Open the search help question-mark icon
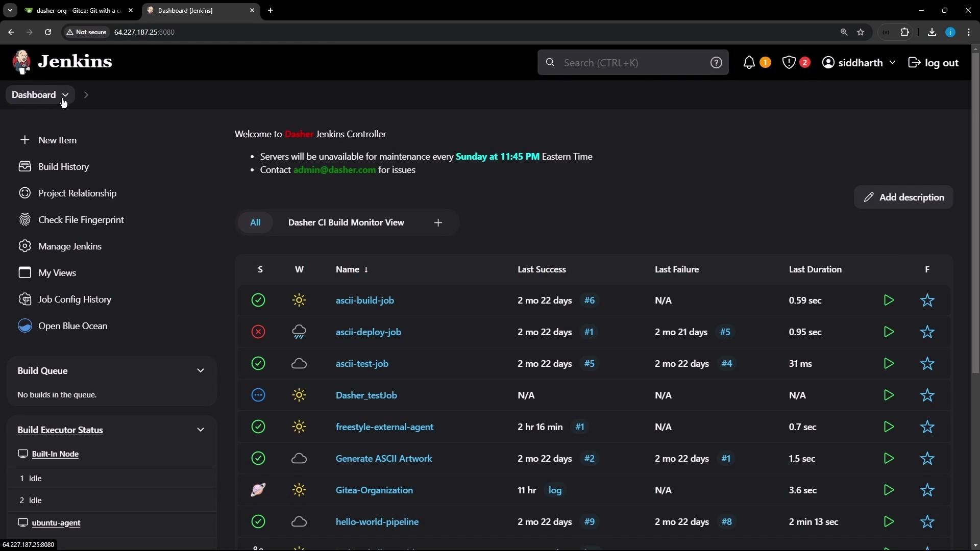Image resolution: width=980 pixels, height=551 pixels. click(716, 63)
